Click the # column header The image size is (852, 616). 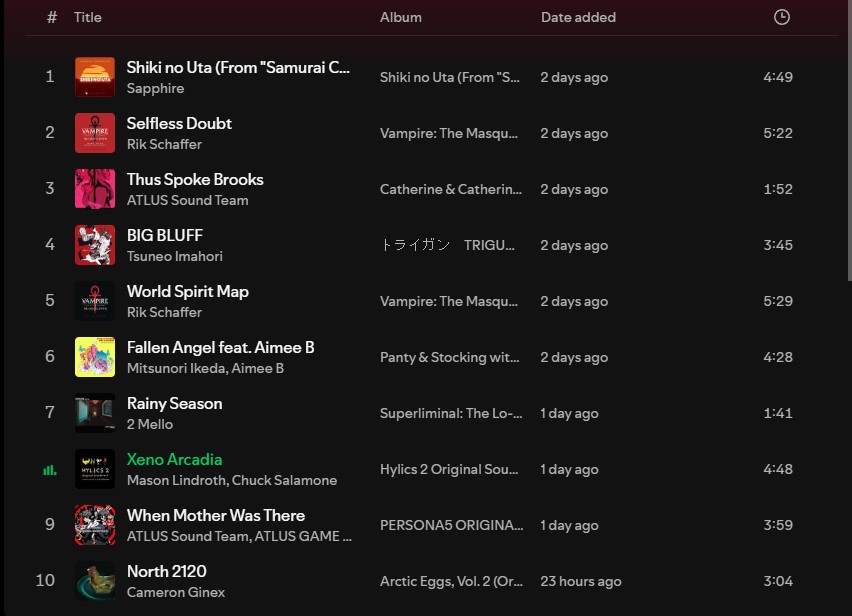pyautogui.click(x=52, y=17)
